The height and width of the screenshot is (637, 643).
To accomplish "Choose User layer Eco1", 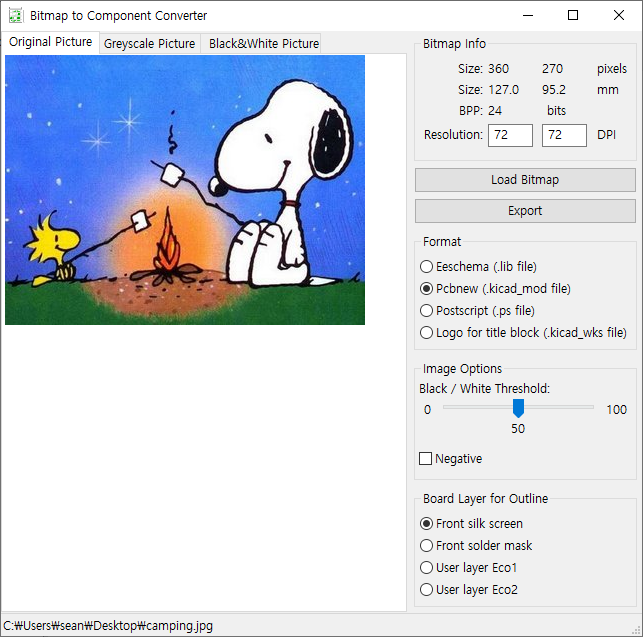I will coord(469,568).
